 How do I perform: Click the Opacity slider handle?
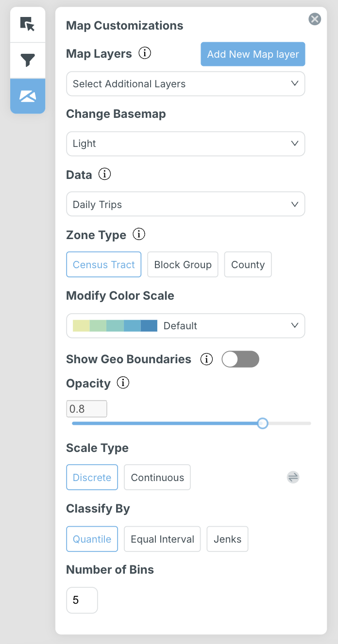(x=263, y=423)
